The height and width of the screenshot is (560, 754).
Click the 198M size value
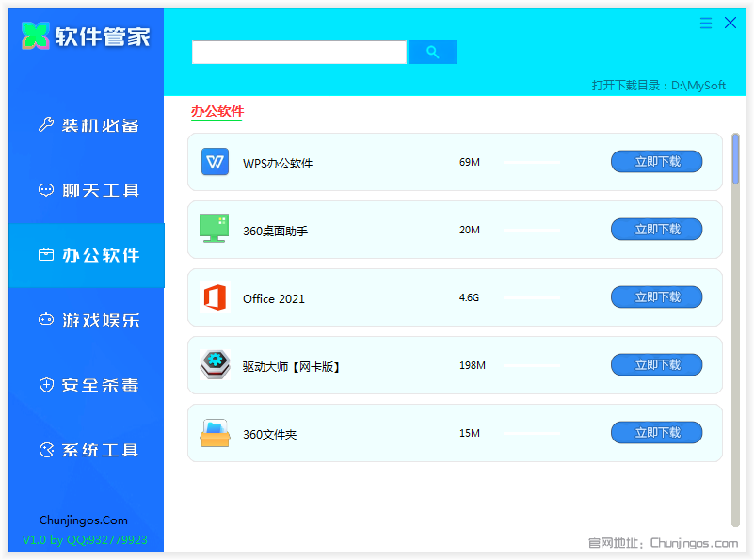click(x=473, y=365)
